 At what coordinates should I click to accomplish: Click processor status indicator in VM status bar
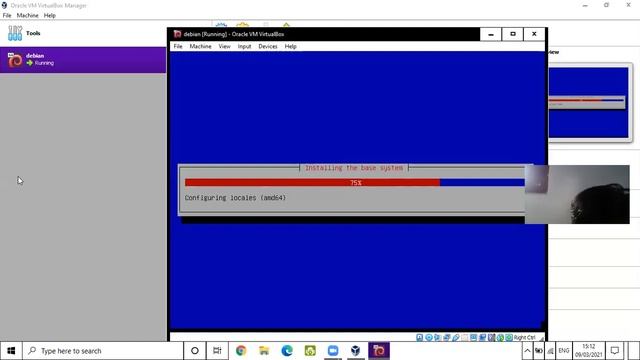491,338
